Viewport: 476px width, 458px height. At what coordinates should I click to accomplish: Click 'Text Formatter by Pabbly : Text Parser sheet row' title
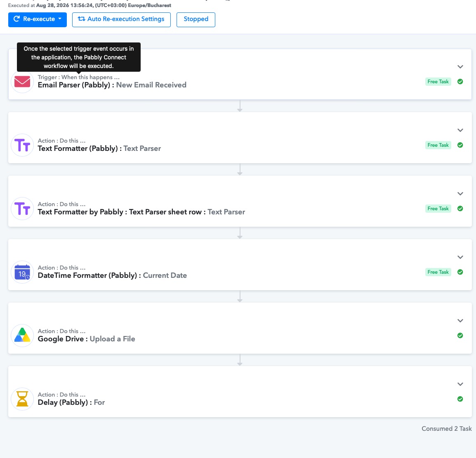point(141,212)
